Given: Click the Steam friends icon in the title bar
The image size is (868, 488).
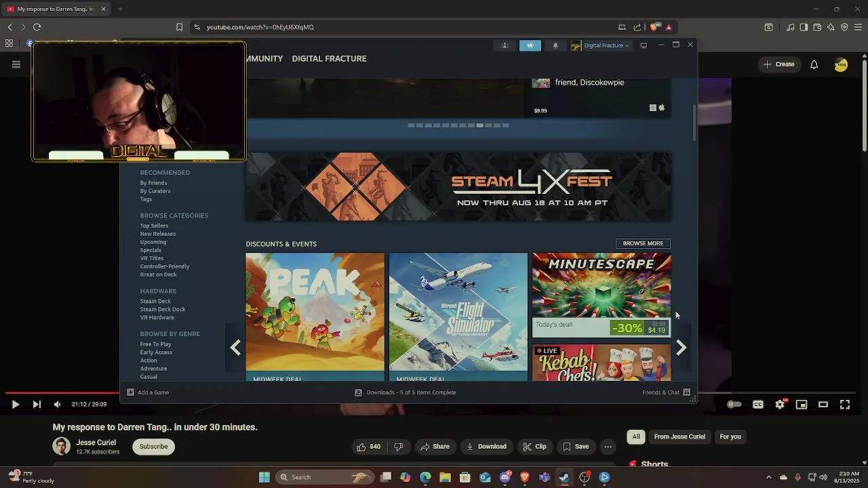Looking at the screenshot, I should click(505, 45).
